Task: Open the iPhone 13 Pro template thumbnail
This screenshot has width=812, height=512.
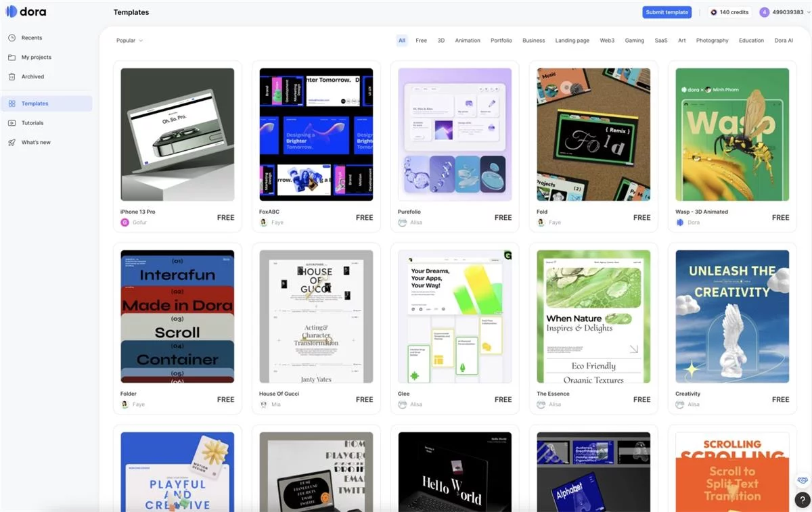Action: (x=177, y=134)
